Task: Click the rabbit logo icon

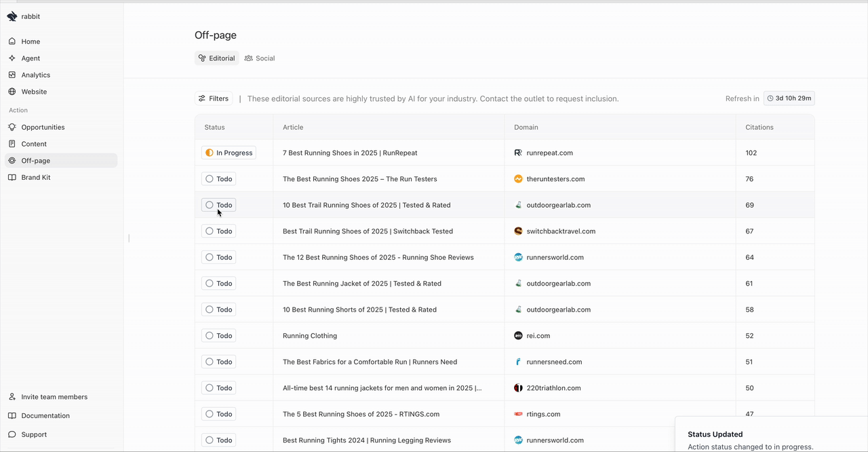Action: tap(12, 16)
